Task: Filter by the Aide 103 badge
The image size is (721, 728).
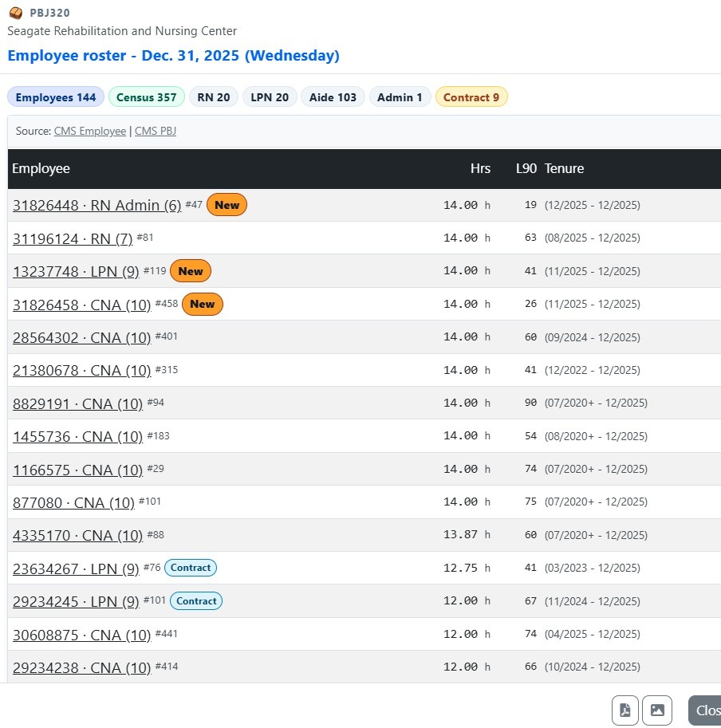Action: [333, 97]
